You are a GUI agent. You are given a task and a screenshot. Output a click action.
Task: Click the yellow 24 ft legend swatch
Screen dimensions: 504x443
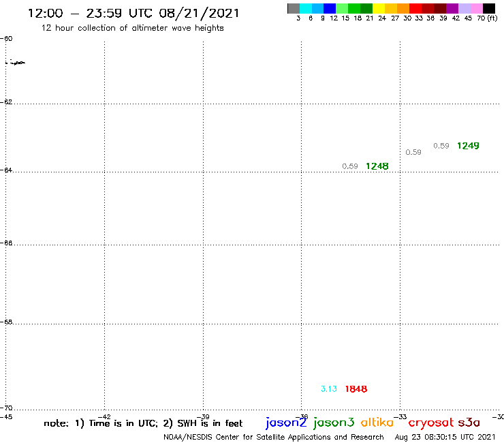point(379,8)
